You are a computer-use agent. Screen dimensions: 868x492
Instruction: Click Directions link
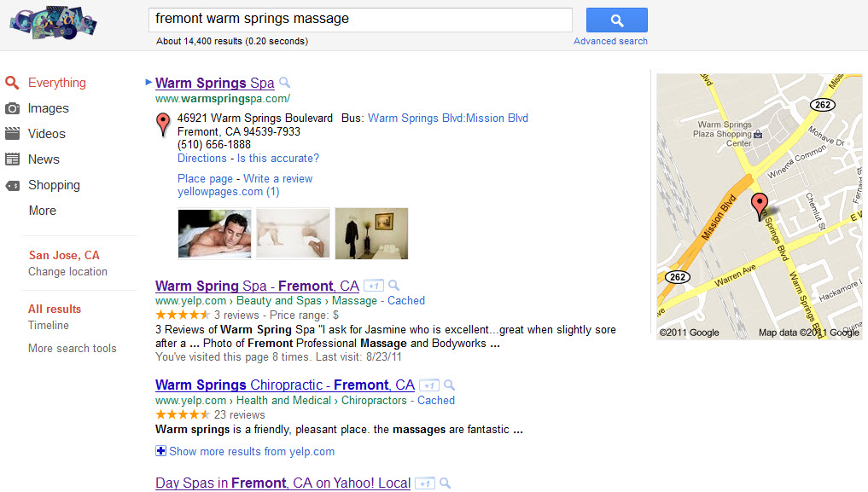click(202, 158)
